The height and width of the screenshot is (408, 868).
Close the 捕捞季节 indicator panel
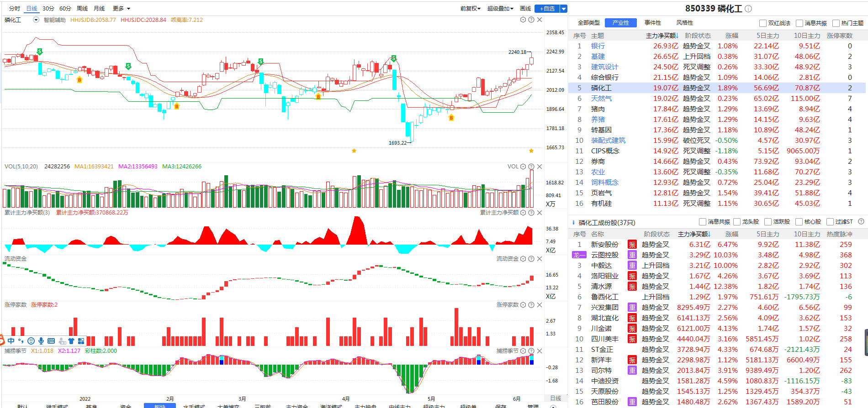point(540,351)
